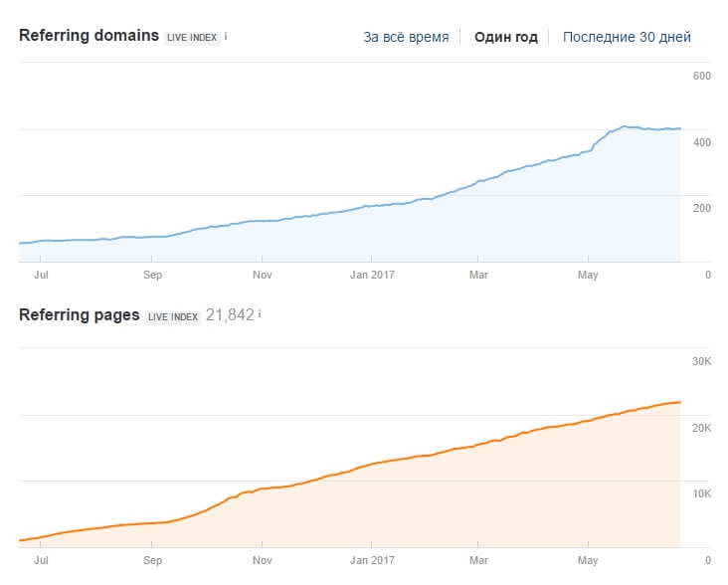Click LIVE INDEX badge for Referring pages
Image resolution: width=728 pixels, height=585 pixels.
(173, 316)
